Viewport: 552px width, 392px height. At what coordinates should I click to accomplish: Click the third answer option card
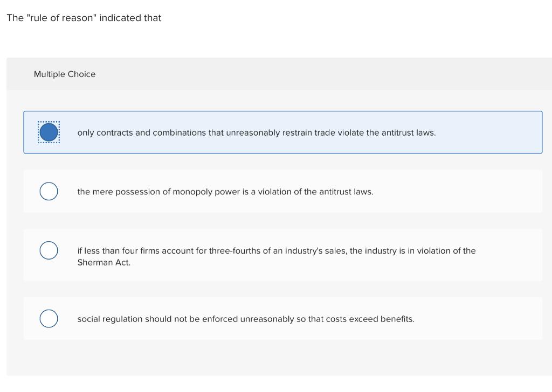click(282, 255)
